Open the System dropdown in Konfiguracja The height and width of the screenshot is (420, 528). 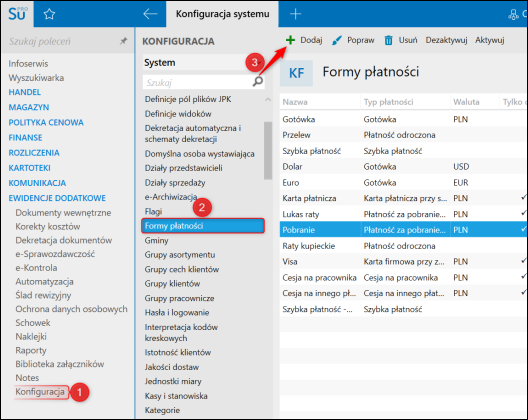[x=203, y=63]
